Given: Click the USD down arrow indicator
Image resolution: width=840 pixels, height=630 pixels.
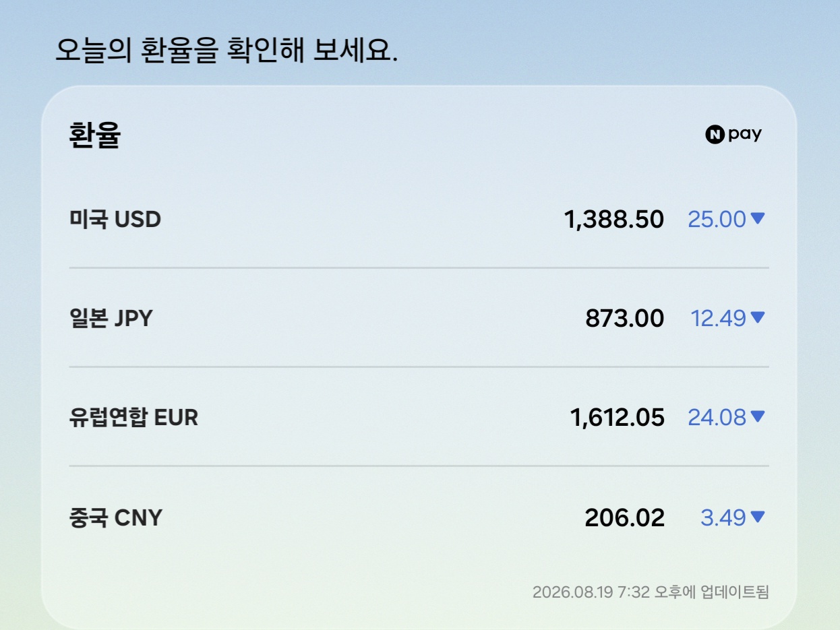Looking at the screenshot, I should tap(758, 218).
